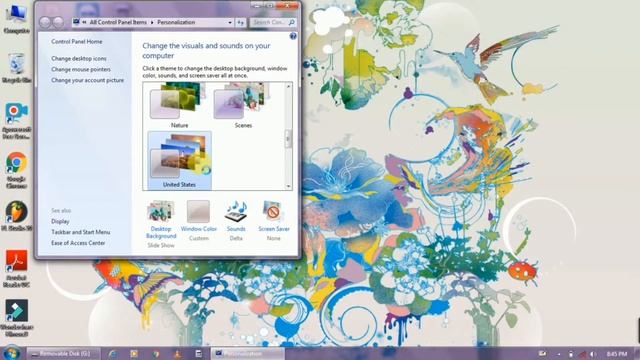Image resolution: width=640 pixels, height=360 pixels.
Task: Open Sounds Delta settings
Action: pos(236,220)
